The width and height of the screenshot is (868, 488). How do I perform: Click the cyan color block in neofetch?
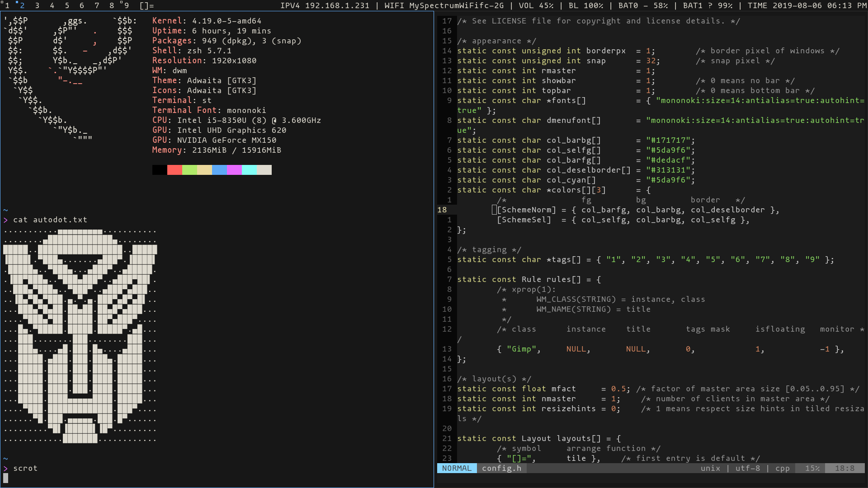249,170
